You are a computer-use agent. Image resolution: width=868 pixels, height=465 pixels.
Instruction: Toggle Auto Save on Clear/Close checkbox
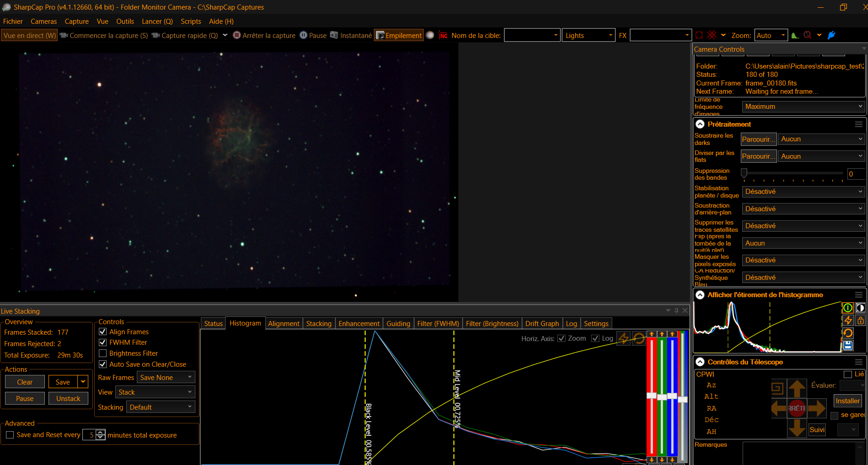pos(103,364)
